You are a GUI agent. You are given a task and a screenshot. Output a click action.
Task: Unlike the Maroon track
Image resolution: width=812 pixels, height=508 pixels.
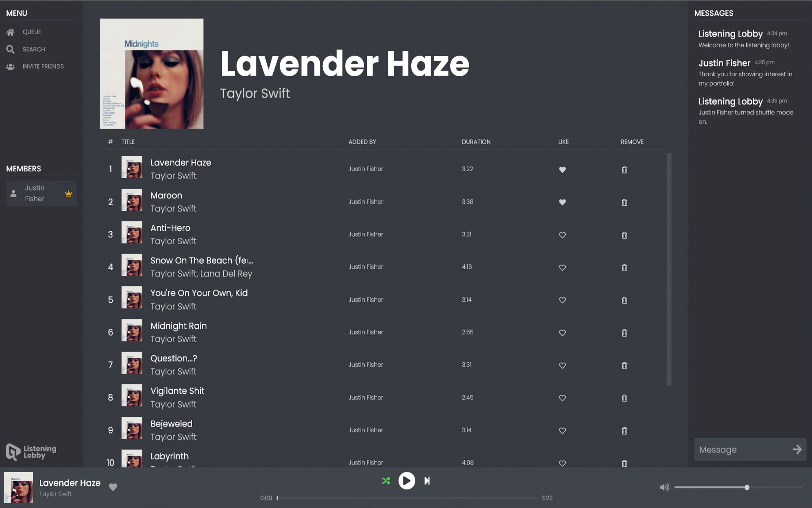(x=562, y=202)
